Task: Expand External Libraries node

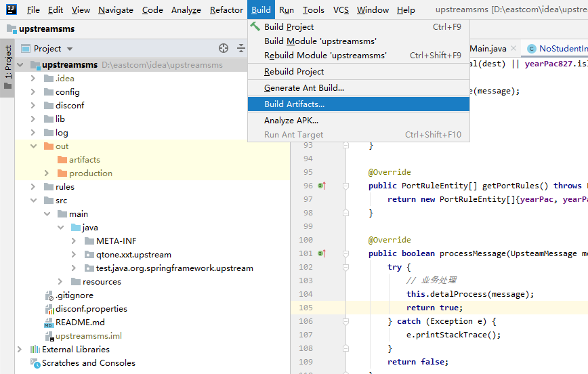Action: click(20, 349)
